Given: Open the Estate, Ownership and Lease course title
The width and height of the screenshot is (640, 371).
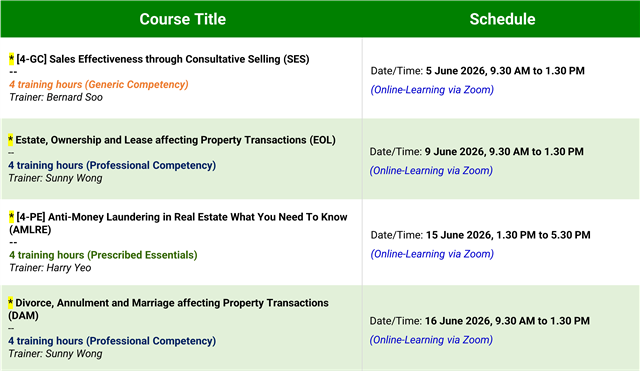Looking at the screenshot, I should [176, 140].
